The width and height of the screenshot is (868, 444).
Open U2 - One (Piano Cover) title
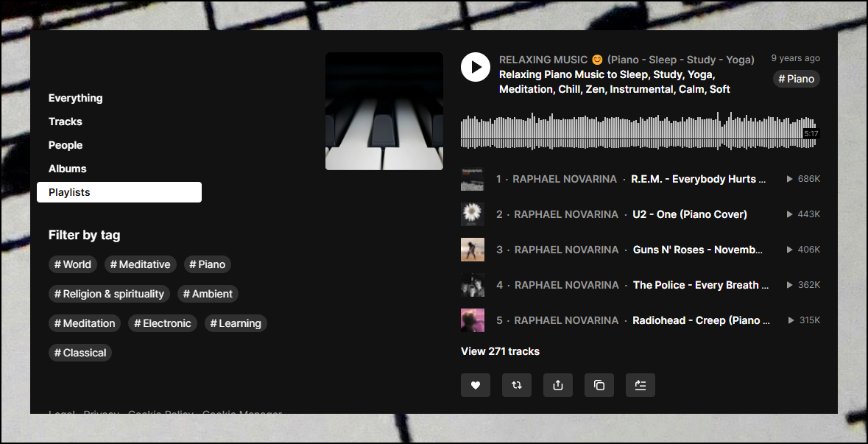pyautogui.click(x=690, y=214)
